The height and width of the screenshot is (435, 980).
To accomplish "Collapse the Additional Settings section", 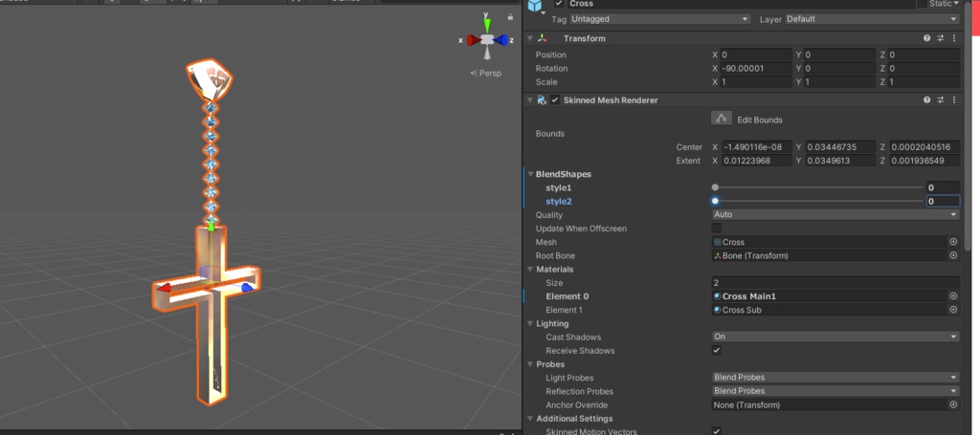I will [x=530, y=419].
